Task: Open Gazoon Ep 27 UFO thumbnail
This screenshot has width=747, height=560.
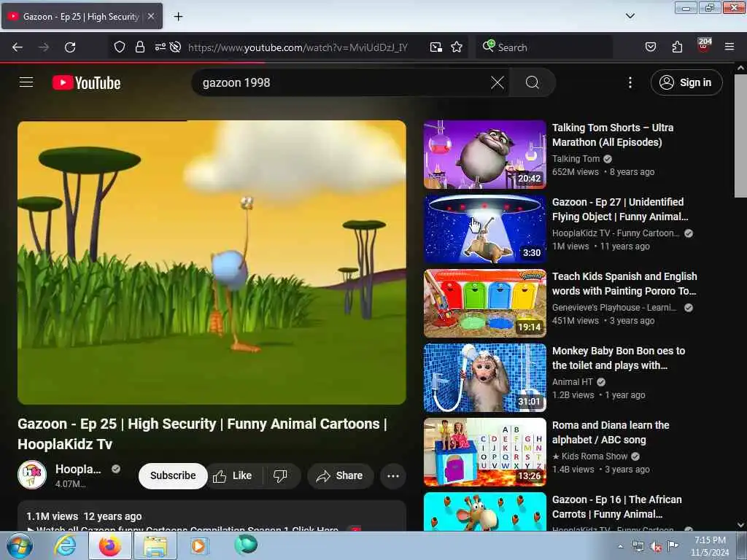Action: (x=484, y=228)
